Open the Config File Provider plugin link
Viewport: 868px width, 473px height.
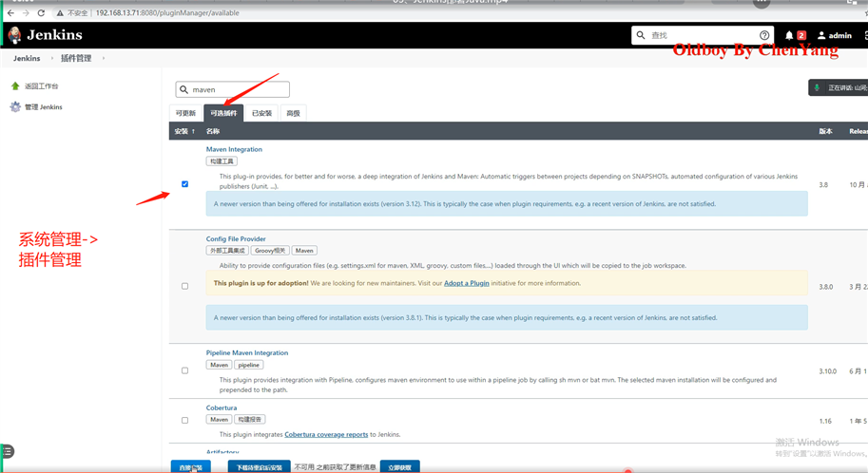click(236, 239)
